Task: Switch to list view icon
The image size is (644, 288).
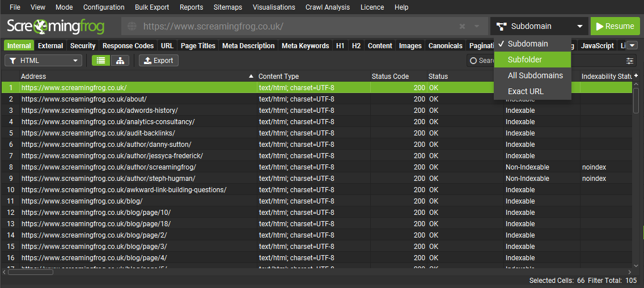Action: pos(101,61)
